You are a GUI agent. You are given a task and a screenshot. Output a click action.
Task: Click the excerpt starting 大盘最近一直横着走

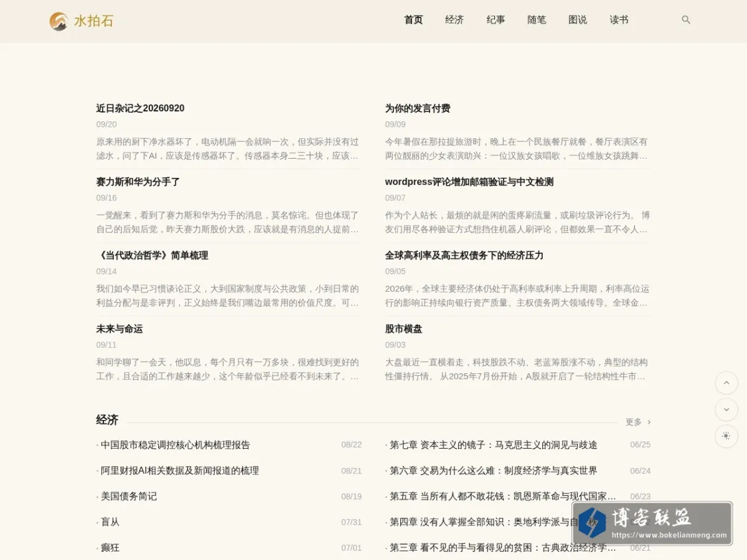(x=517, y=369)
